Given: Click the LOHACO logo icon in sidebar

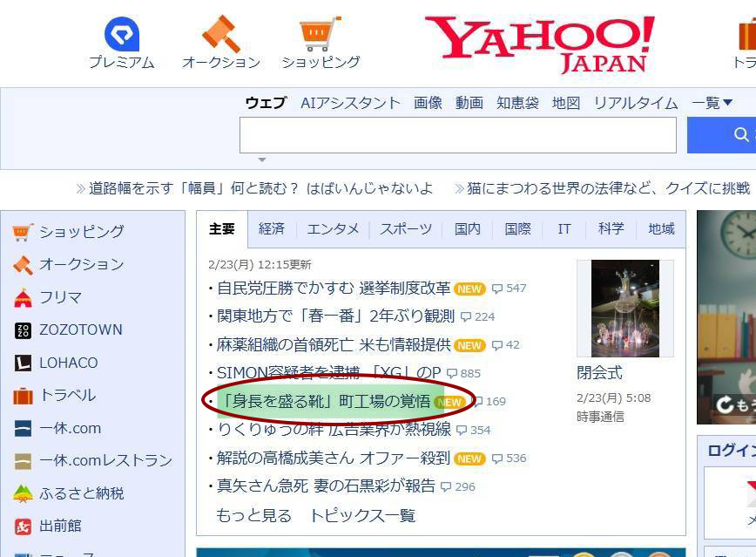Looking at the screenshot, I should 23,363.
